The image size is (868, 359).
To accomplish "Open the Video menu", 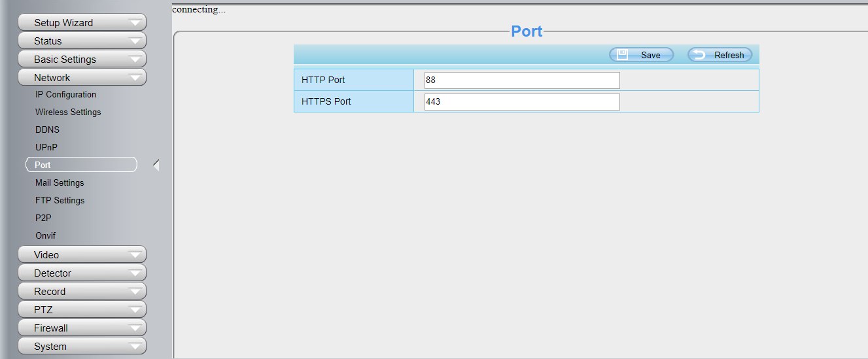I will (82, 255).
